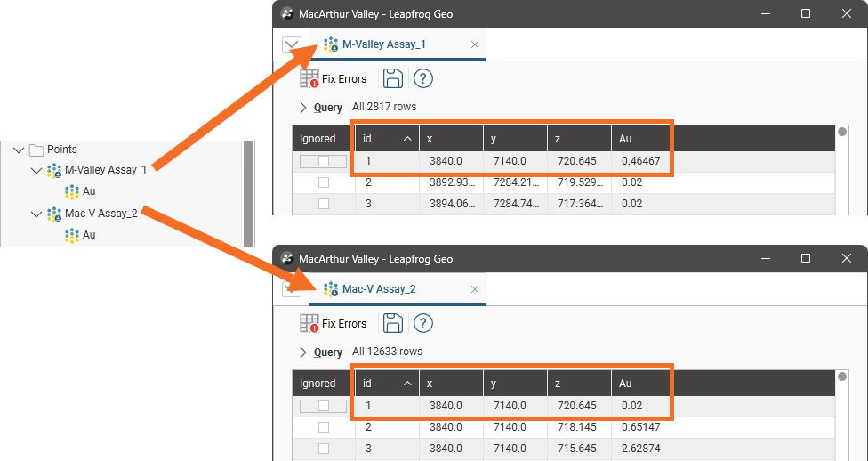Viewport: 868px width, 461px height.
Task: Toggle Ignored checkbox for row 1 in Mac-V Assay_2
Action: click(324, 406)
